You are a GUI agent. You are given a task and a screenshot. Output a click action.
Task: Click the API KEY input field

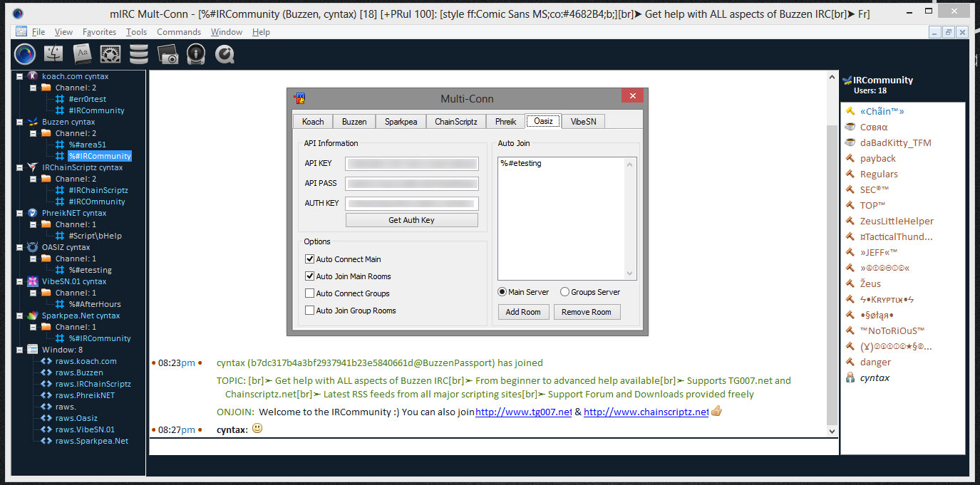click(411, 163)
